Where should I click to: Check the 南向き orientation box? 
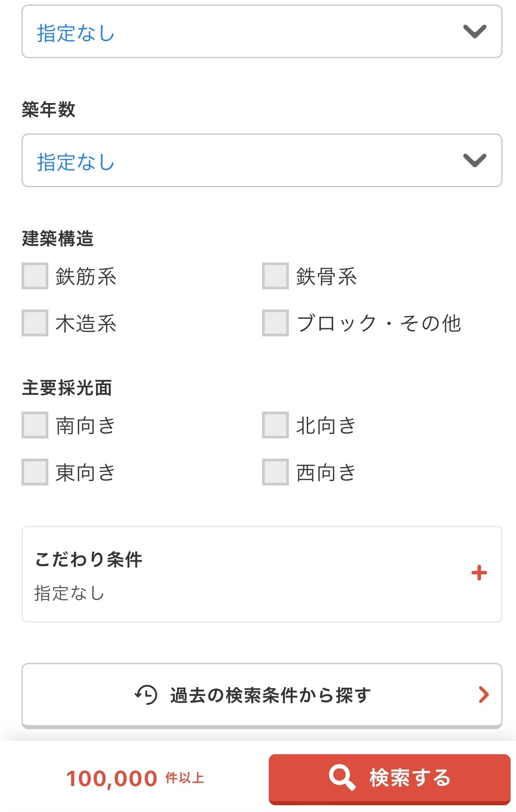click(x=35, y=425)
